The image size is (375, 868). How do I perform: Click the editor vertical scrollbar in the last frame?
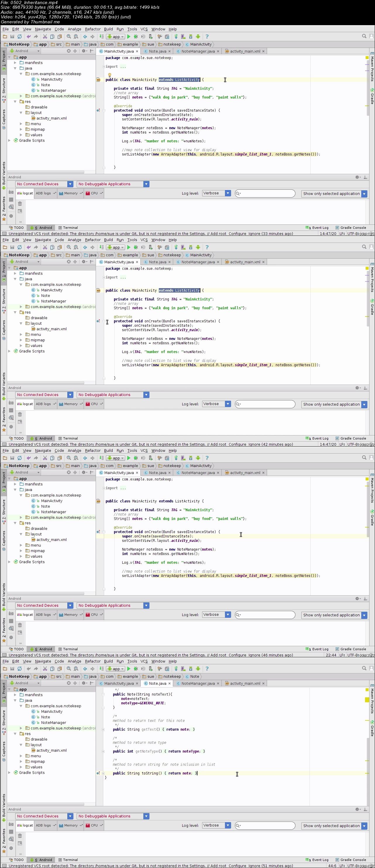368,771
